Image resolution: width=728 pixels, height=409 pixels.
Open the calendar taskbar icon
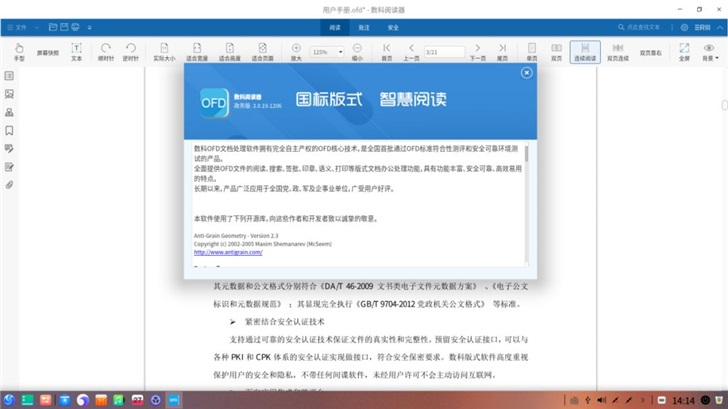tap(137, 400)
